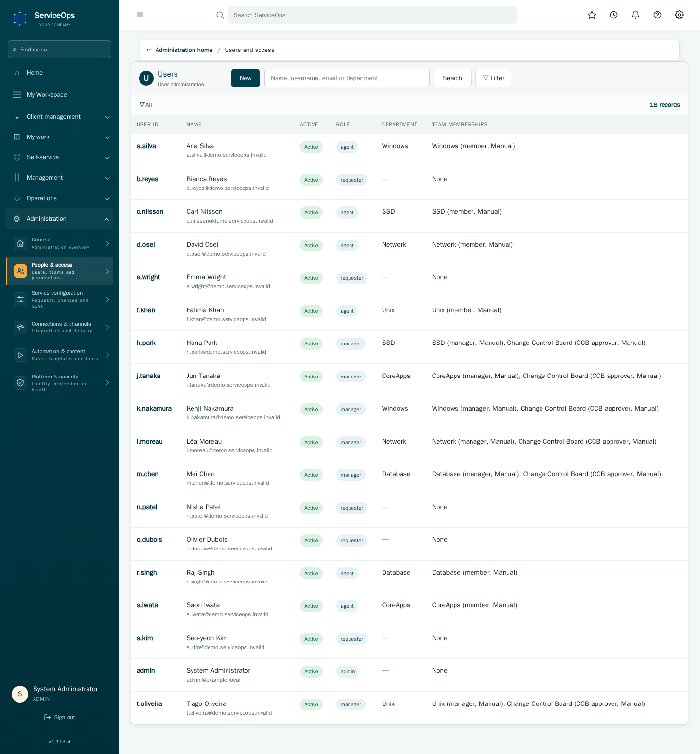This screenshot has height=754, width=700.
Task: Expand the Operations menu
Action: [x=59, y=198]
